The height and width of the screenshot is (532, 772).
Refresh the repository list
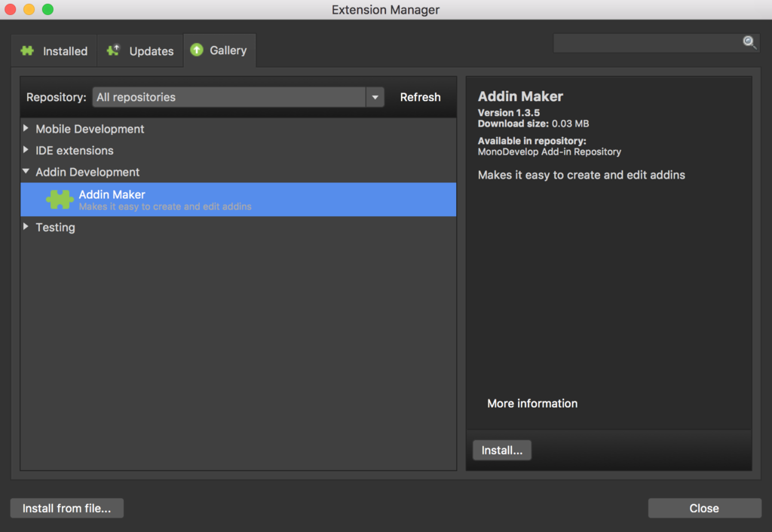pos(420,97)
